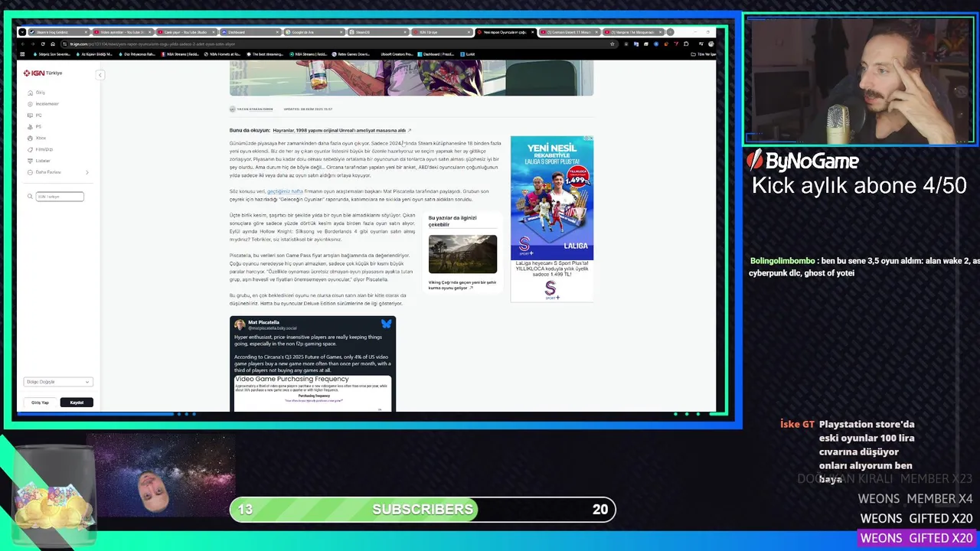Click Mat Piscatella's avatar in embed
The width and height of the screenshot is (980, 551).
coord(240,324)
